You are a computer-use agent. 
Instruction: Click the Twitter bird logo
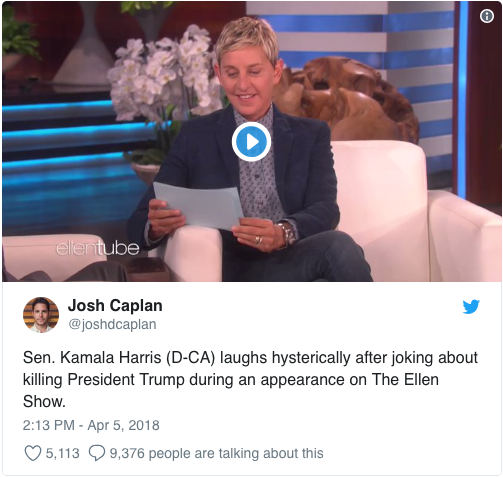coord(471,307)
